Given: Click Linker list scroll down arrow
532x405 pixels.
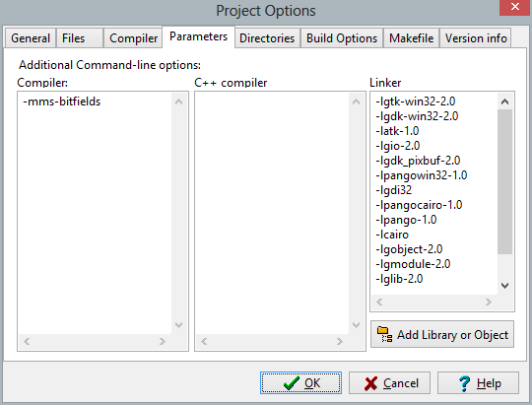Looking at the screenshot, I should [504, 286].
